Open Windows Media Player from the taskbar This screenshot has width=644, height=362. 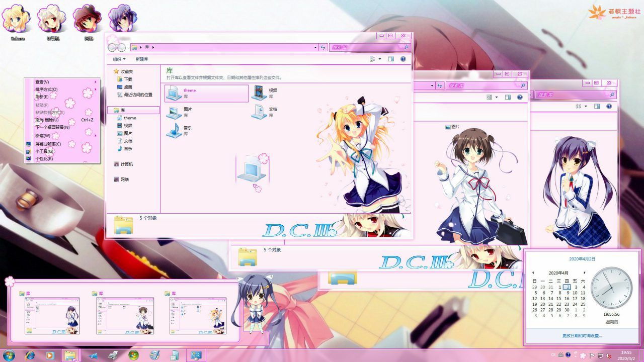tap(50, 355)
